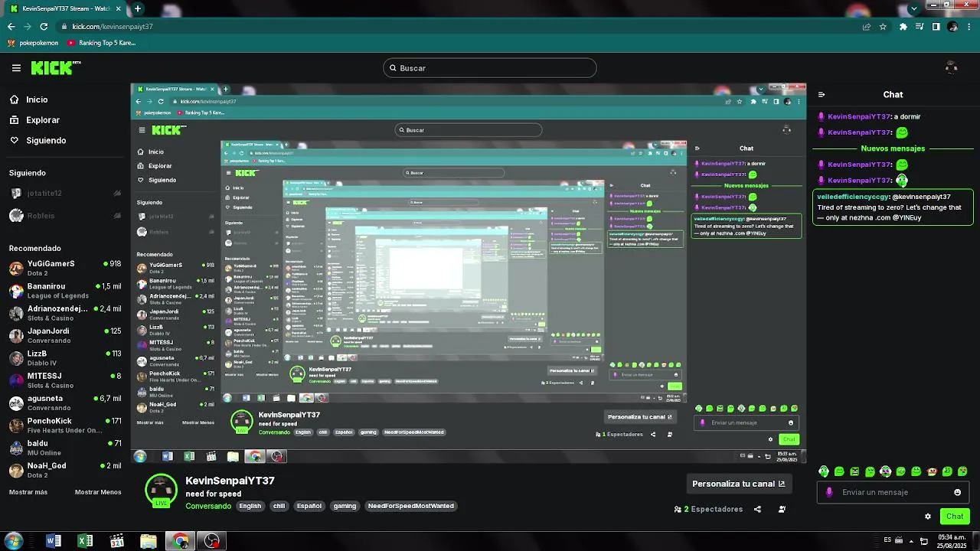
Task: Launch Word from the taskbar
Action: coord(54,542)
